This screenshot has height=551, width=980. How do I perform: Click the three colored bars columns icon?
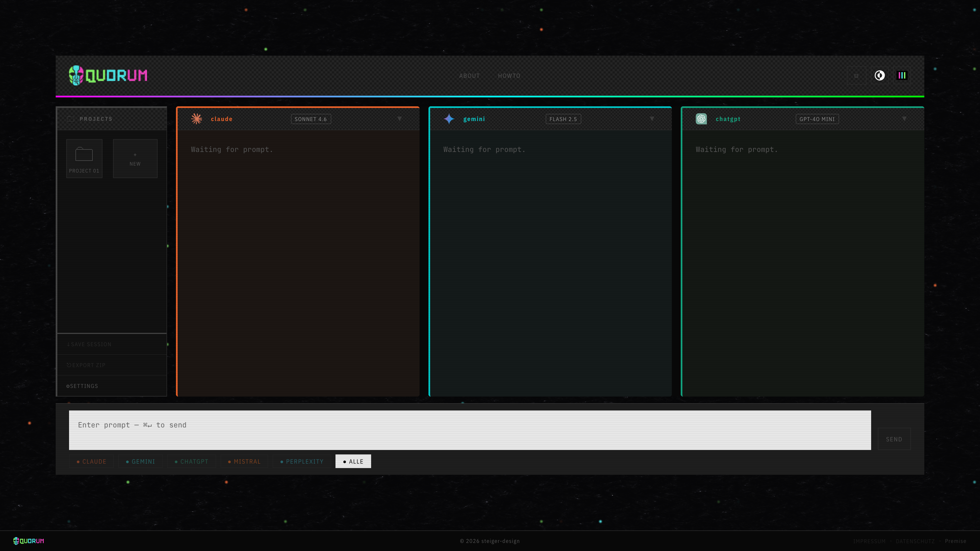click(902, 76)
